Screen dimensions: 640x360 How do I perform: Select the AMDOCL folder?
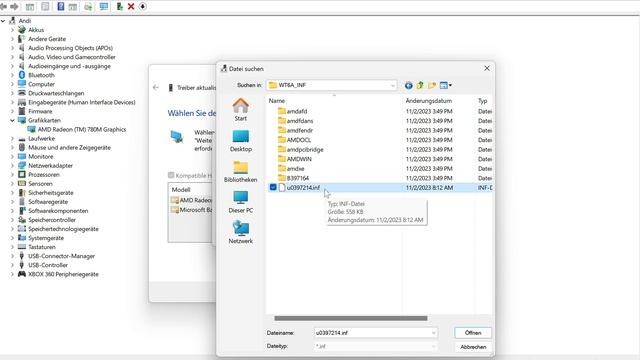click(298, 140)
